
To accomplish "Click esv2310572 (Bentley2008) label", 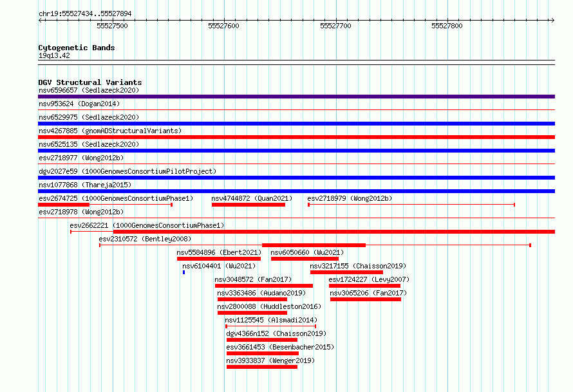I will pos(145,239).
